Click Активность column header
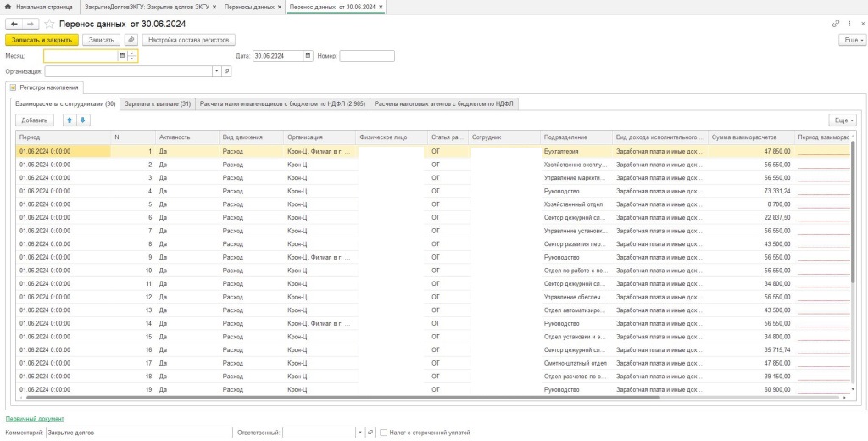Screen dimensions: 868x441 187,137
